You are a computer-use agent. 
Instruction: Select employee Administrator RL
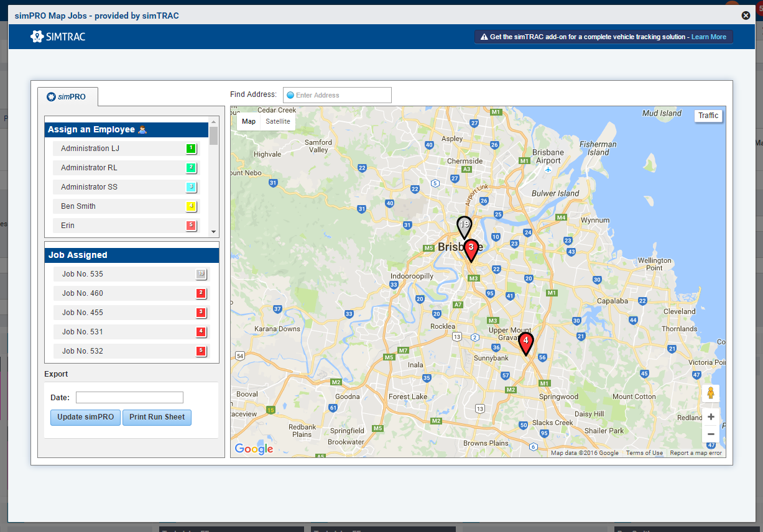point(126,168)
